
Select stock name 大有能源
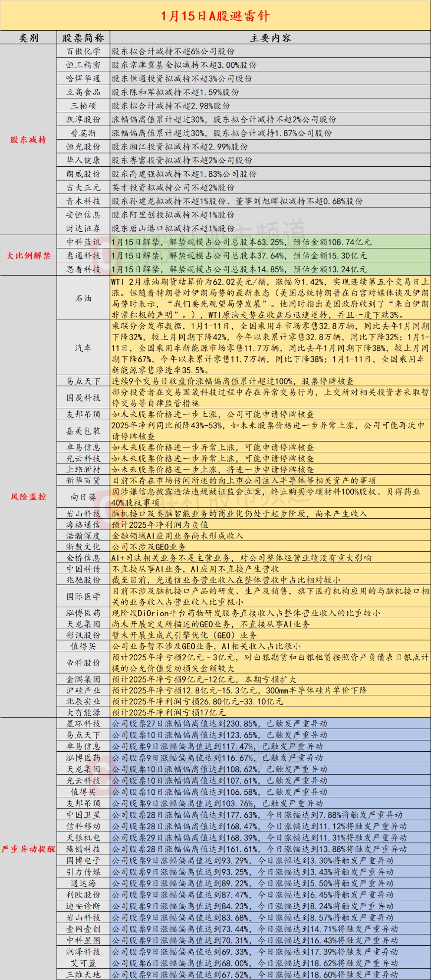[83, 712]
